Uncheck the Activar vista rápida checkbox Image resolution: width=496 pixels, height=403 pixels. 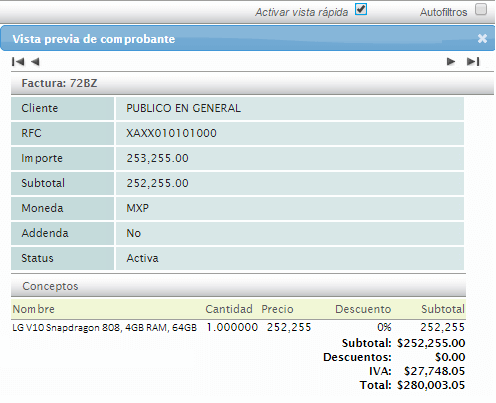pyautogui.click(x=361, y=9)
